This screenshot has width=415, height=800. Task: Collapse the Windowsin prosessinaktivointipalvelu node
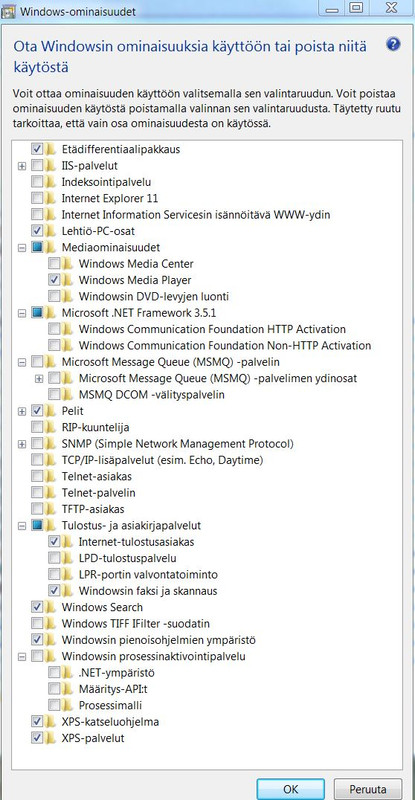click(21, 657)
